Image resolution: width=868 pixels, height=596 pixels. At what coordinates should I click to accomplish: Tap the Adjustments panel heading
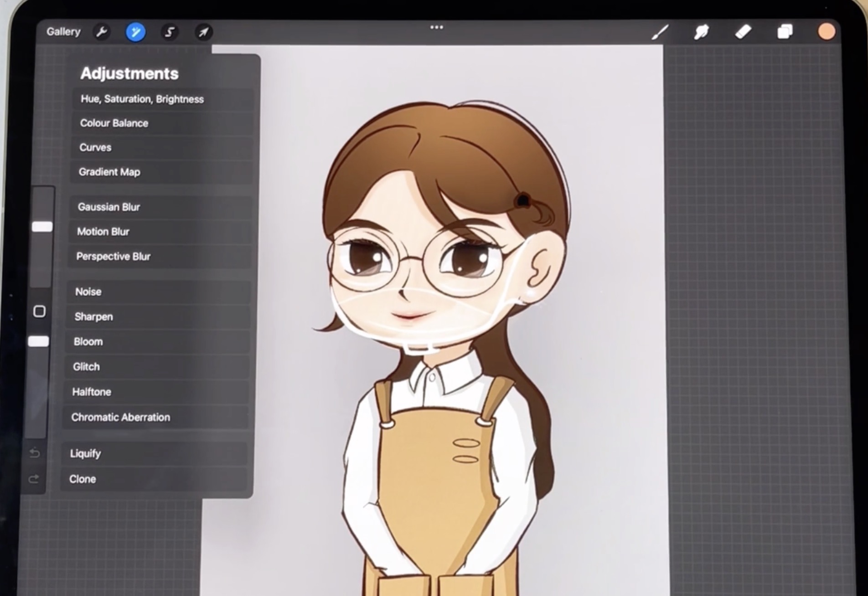[129, 73]
